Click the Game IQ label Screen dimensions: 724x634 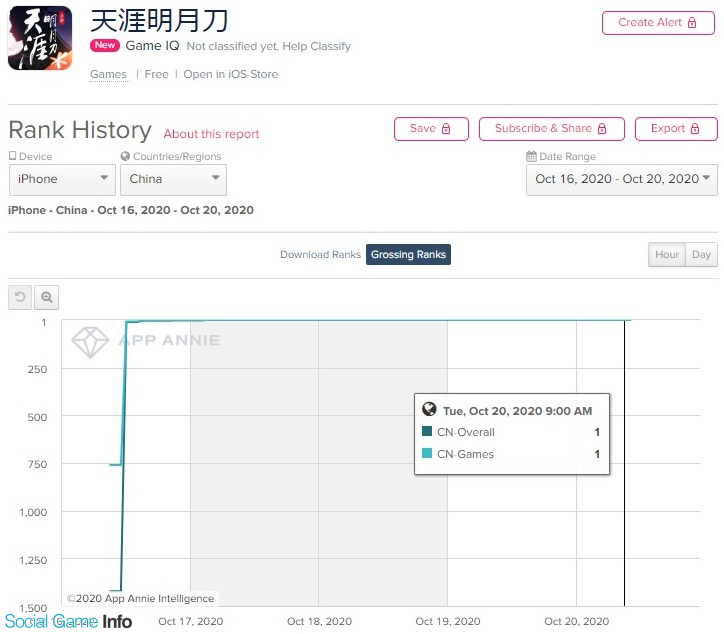[152, 46]
